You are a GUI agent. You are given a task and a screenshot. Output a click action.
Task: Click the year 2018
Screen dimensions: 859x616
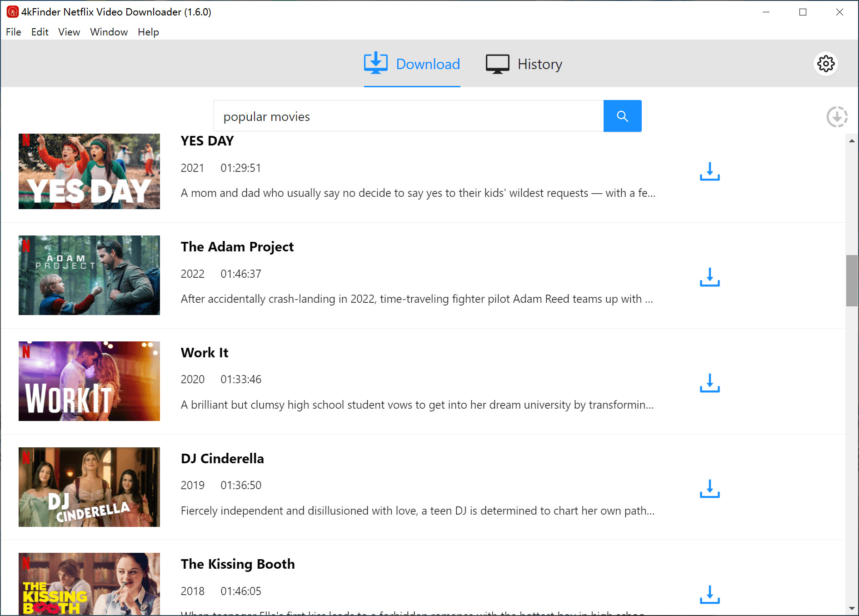tap(193, 591)
